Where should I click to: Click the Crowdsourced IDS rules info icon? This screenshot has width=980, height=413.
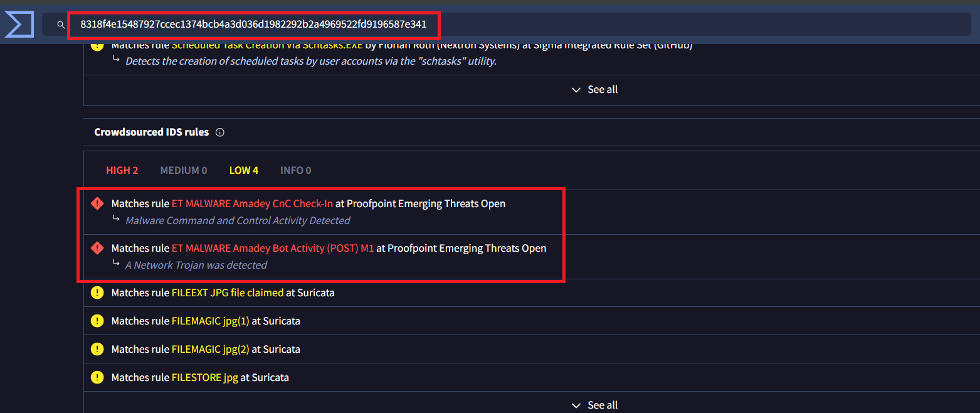click(219, 132)
